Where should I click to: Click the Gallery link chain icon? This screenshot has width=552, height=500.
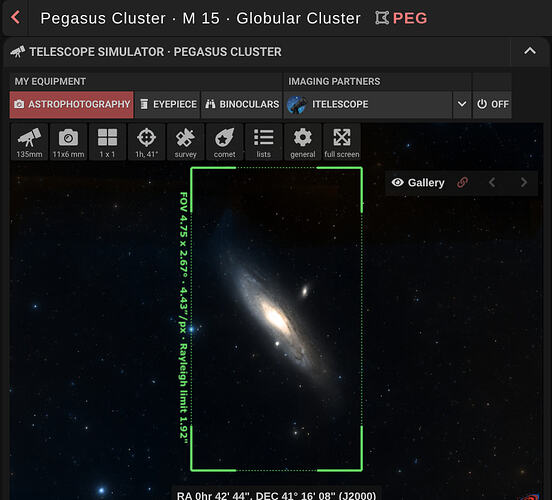pyautogui.click(x=462, y=182)
